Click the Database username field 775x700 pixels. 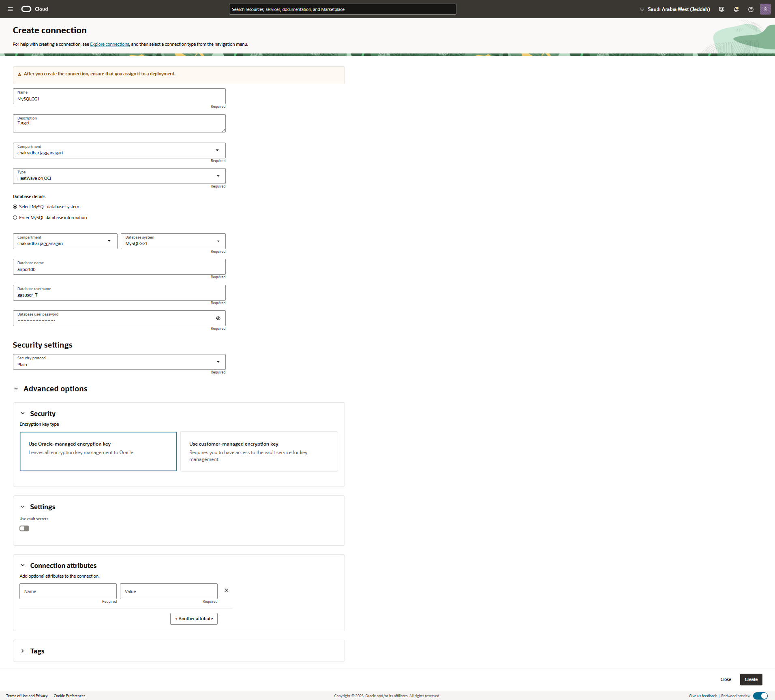pyautogui.click(x=119, y=292)
